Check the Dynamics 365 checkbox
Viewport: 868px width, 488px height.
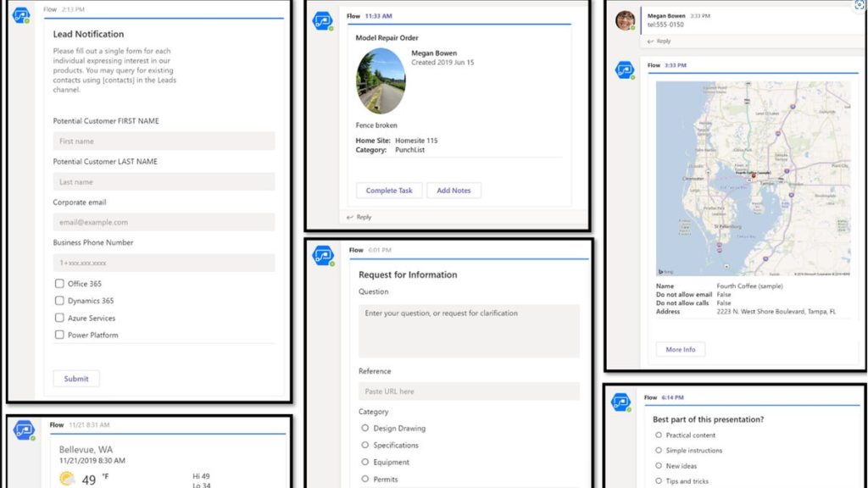point(59,301)
